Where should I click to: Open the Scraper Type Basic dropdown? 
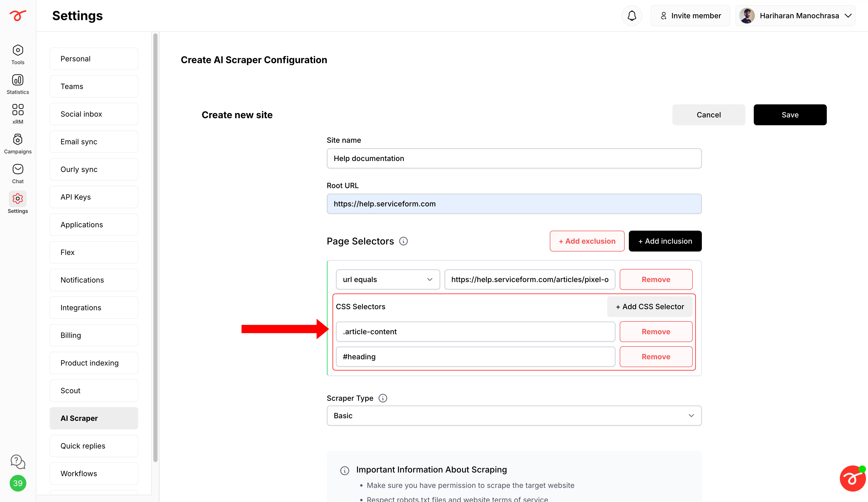[514, 416]
